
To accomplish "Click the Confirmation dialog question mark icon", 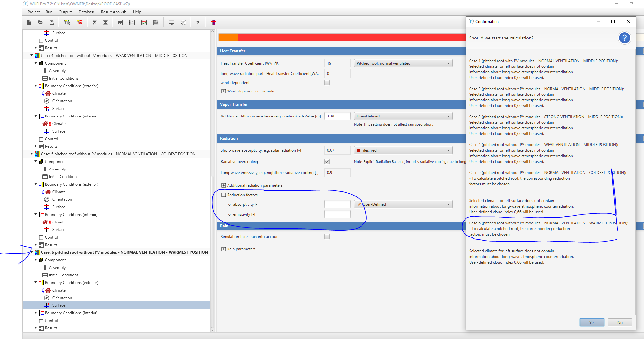I will coord(624,38).
